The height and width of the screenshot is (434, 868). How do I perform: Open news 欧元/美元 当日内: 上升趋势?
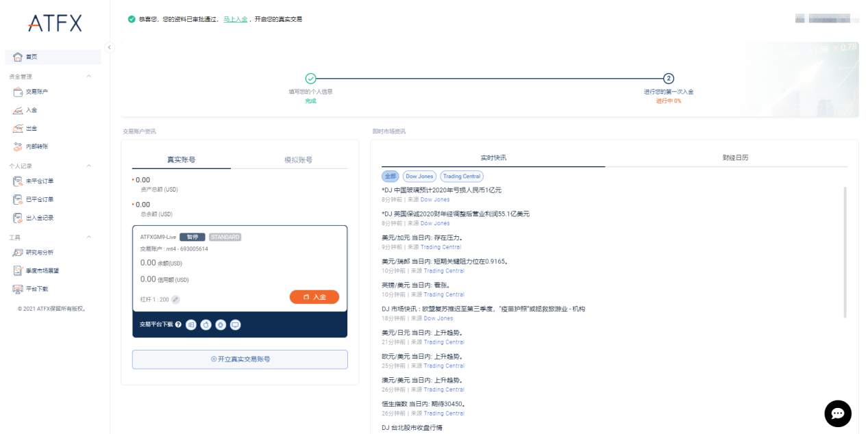tap(423, 357)
